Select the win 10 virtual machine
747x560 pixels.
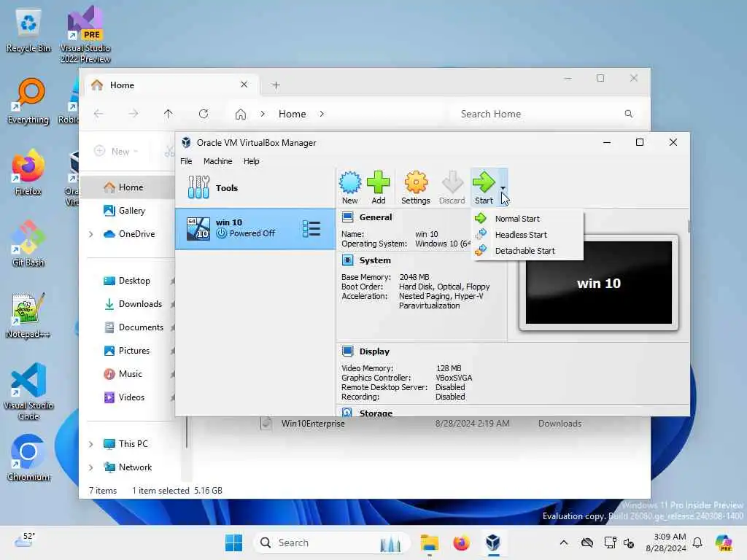point(255,228)
